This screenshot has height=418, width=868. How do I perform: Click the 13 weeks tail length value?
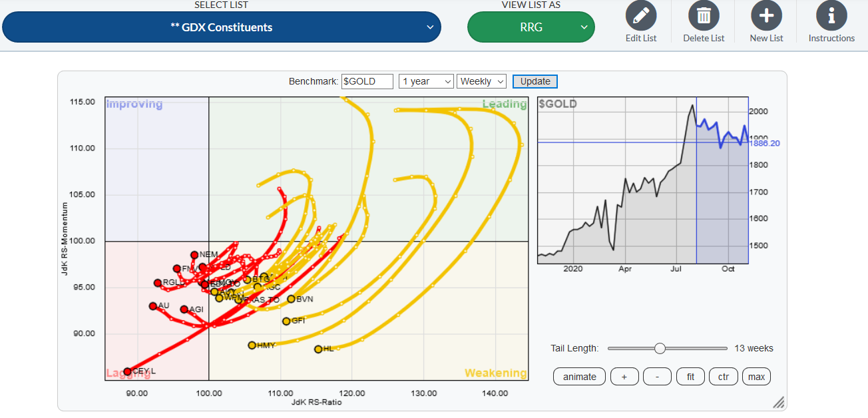click(754, 348)
